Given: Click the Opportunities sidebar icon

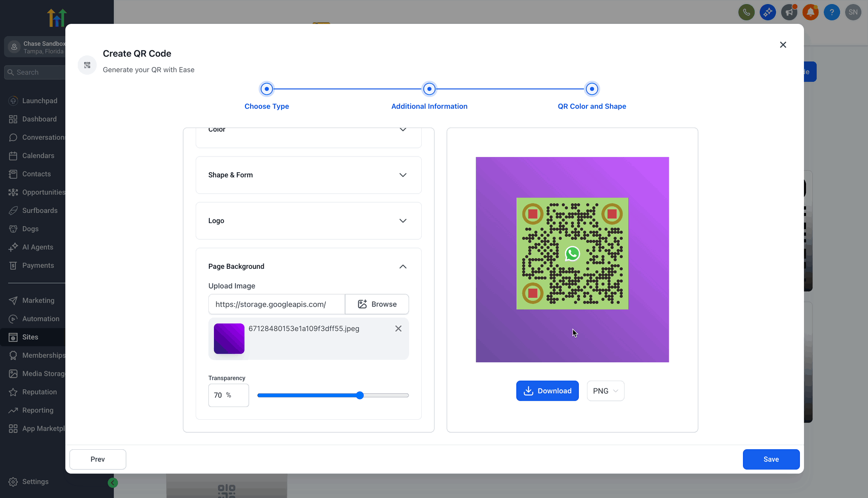Looking at the screenshot, I should (x=13, y=192).
